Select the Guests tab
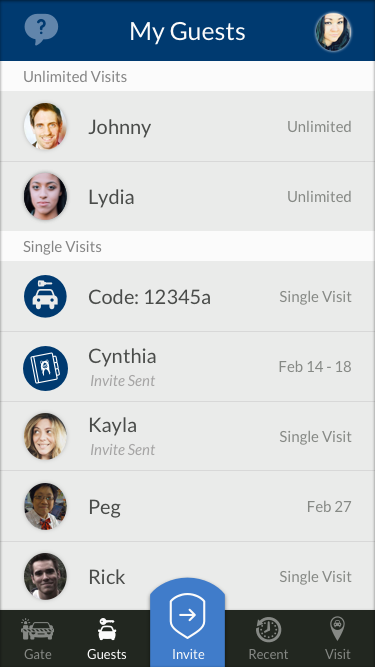 tap(107, 638)
